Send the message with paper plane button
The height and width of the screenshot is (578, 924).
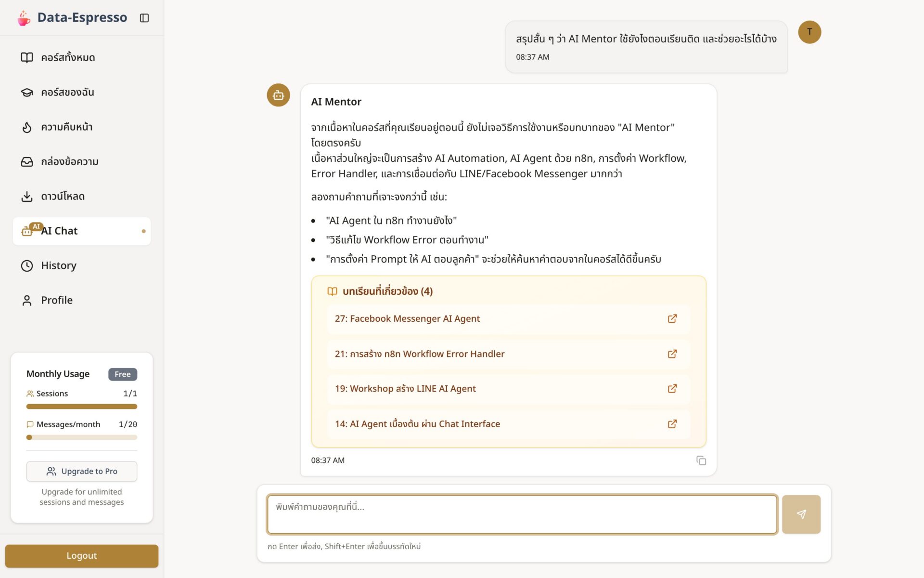(x=801, y=514)
